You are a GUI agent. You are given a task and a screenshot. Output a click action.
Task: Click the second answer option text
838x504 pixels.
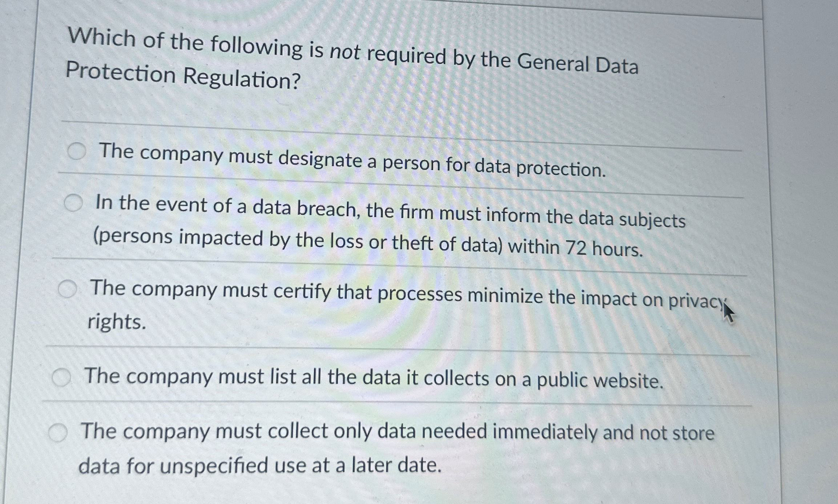coord(363,225)
